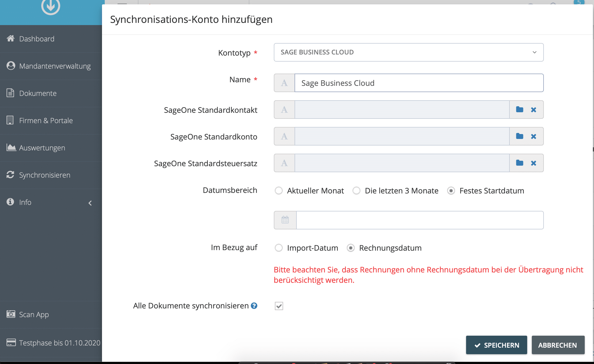The height and width of the screenshot is (364, 594).
Task: Click the Dashboard home icon
Action: click(11, 38)
